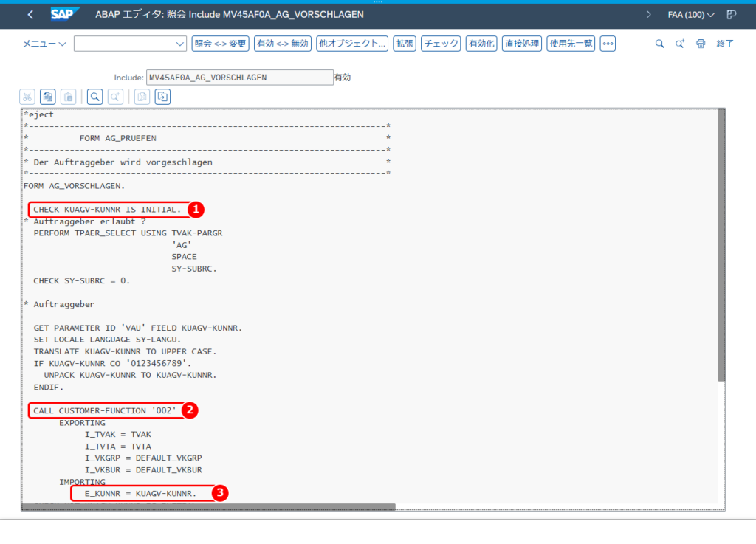
Task: Click the paste clipboard icon in editor toolbar
Action: pos(69,97)
